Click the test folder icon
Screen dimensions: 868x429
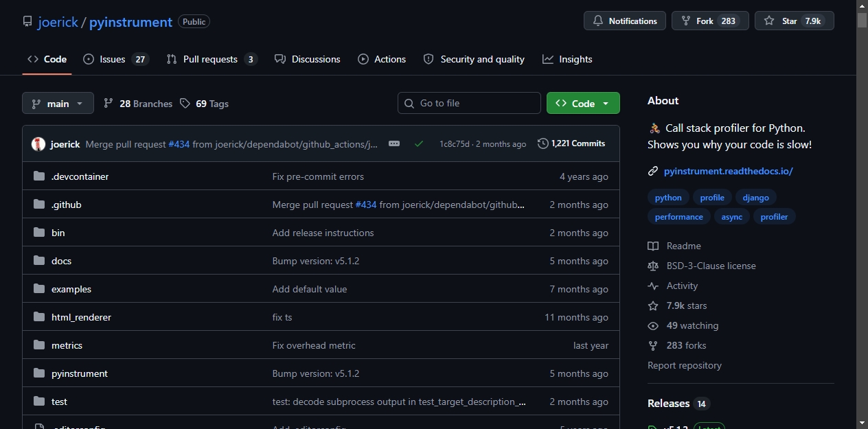pos(39,402)
